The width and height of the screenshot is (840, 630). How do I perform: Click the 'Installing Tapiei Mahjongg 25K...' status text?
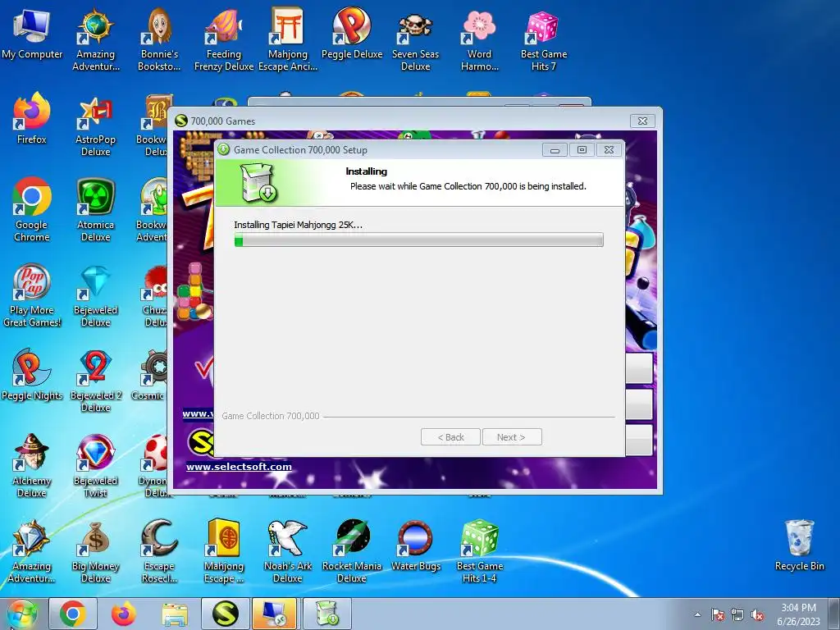pos(298,225)
